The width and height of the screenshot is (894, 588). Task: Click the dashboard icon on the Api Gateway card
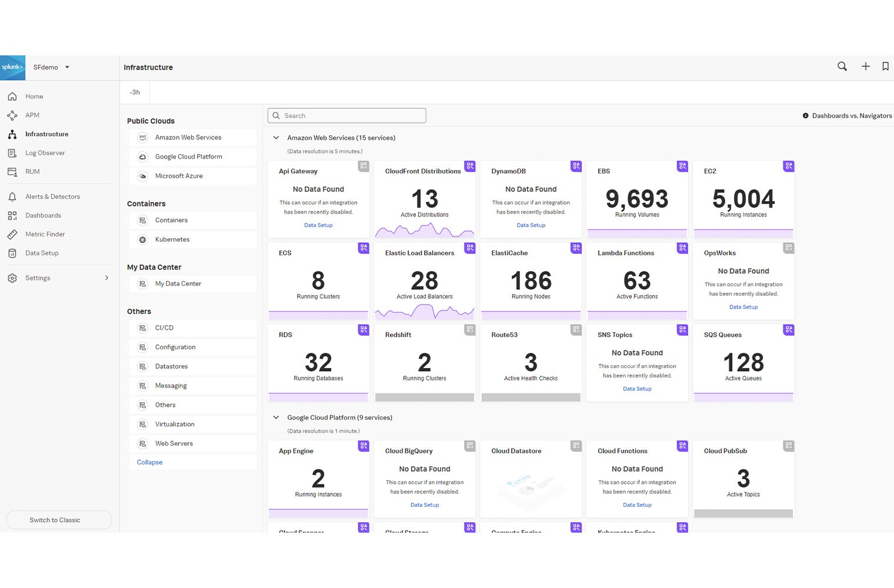click(363, 166)
